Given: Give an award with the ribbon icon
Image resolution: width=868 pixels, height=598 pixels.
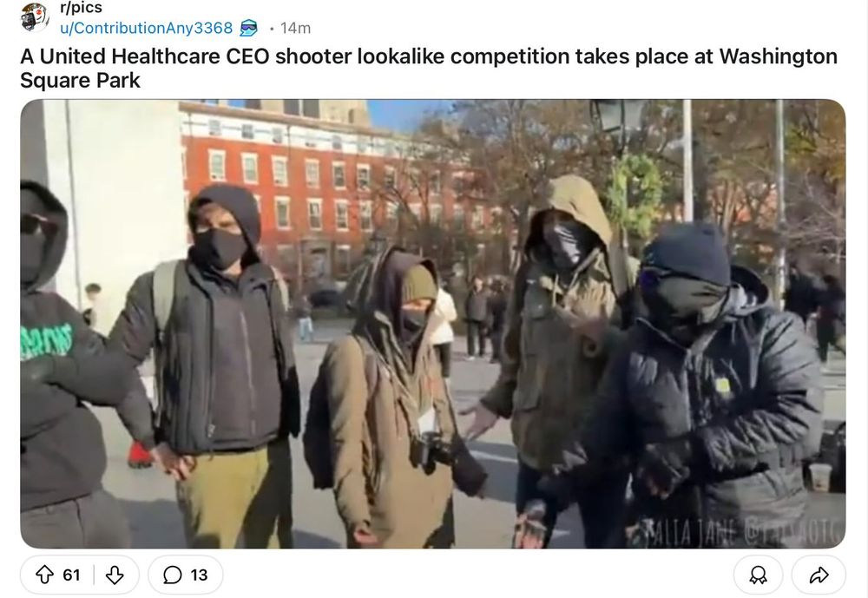Looking at the screenshot, I should (758, 575).
